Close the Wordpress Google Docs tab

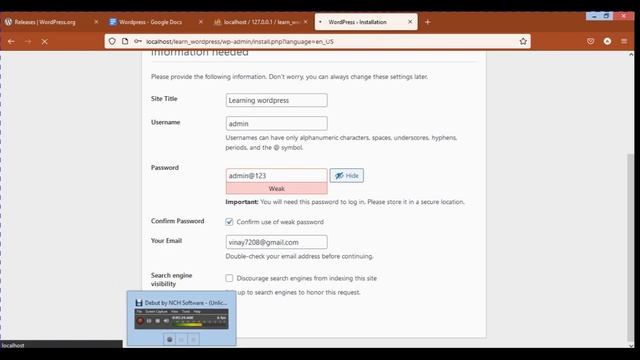tap(200, 22)
